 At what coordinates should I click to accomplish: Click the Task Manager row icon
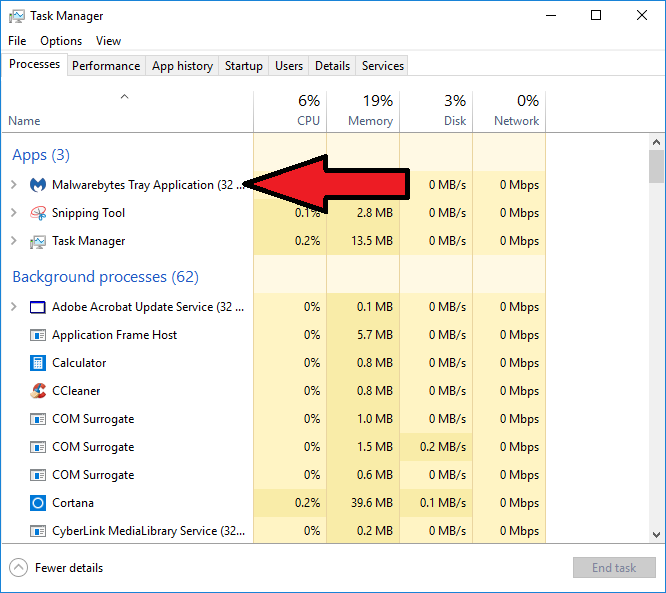38,241
